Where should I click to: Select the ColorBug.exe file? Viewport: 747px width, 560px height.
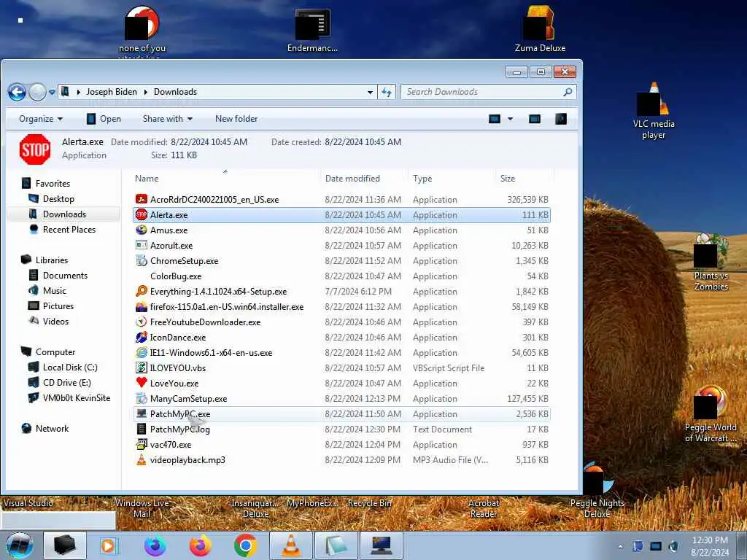pyautogui.click(x=341, y=276)
